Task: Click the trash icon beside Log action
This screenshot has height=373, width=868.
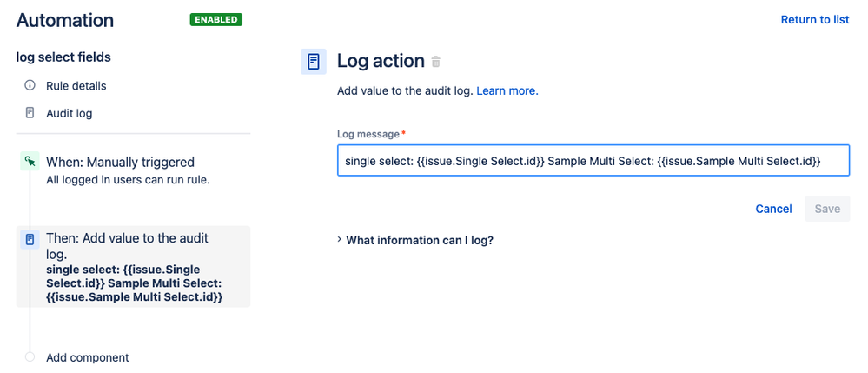Action: pyautogui.click(x=435, y=62)
